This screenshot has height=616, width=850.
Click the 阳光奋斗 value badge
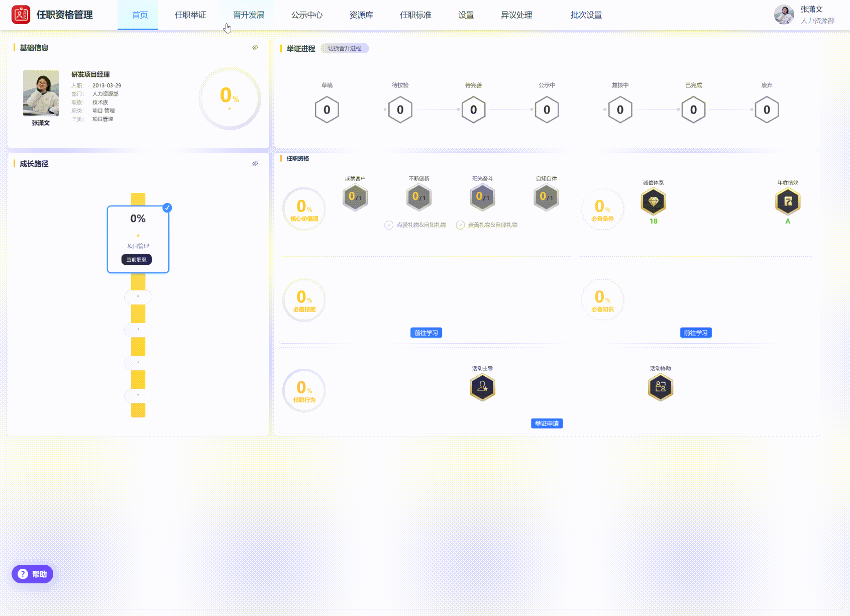click(482, 197)
